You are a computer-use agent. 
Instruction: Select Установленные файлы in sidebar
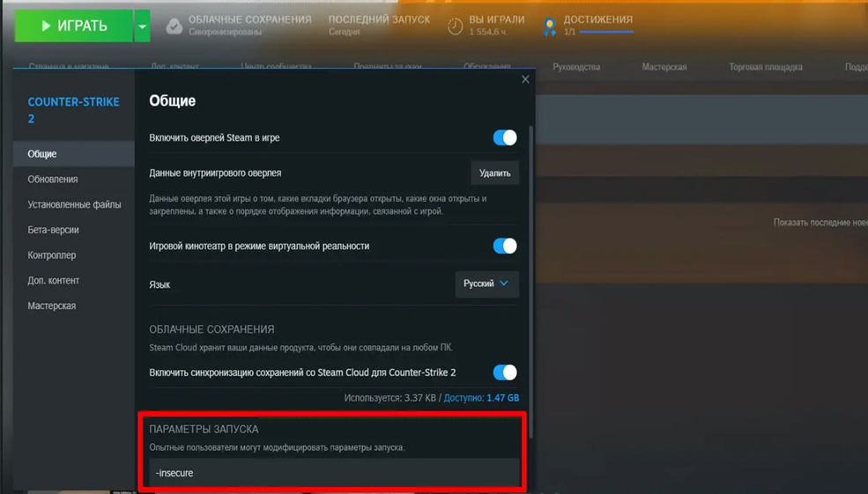tap(74, 204)
